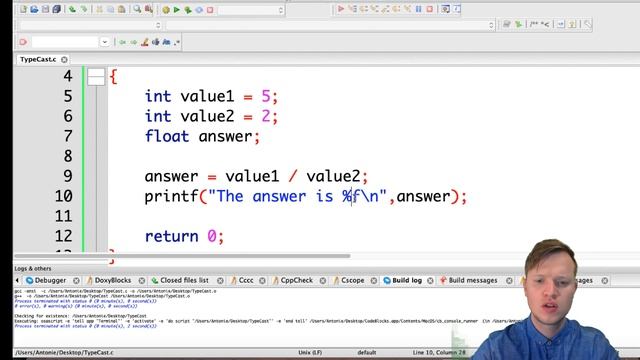Screen dimensions: 640x360
Task: Click the DoxyBlocks block comment icon
Action: pos(534,24)
